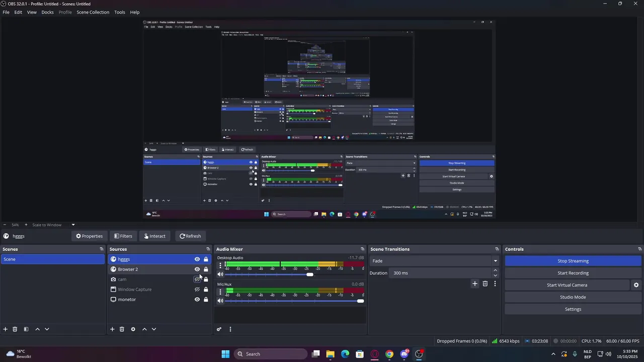Open transition properties three dots
644x362 pixels.
(x=495, y=284)
